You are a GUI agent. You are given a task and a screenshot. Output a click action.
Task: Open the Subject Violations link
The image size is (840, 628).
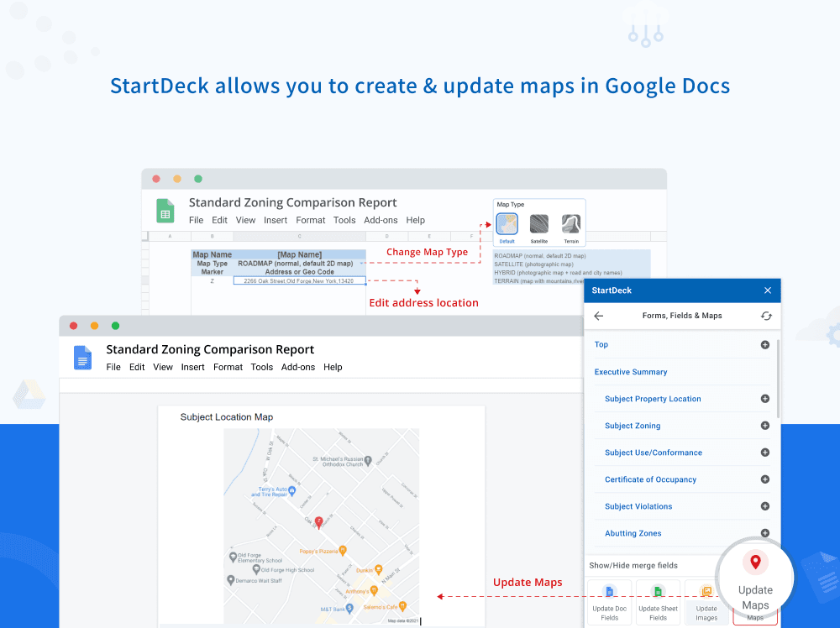[x=638, y=506]
